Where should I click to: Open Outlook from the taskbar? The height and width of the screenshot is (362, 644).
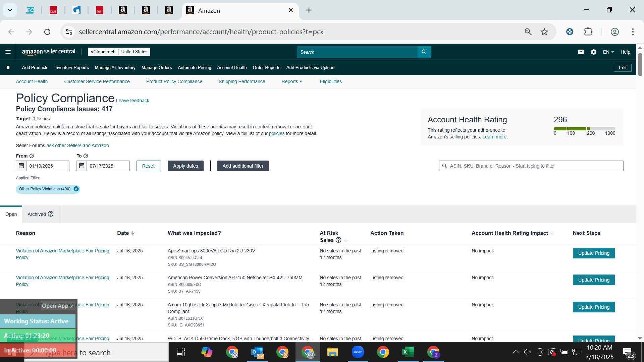click(257, 352)
